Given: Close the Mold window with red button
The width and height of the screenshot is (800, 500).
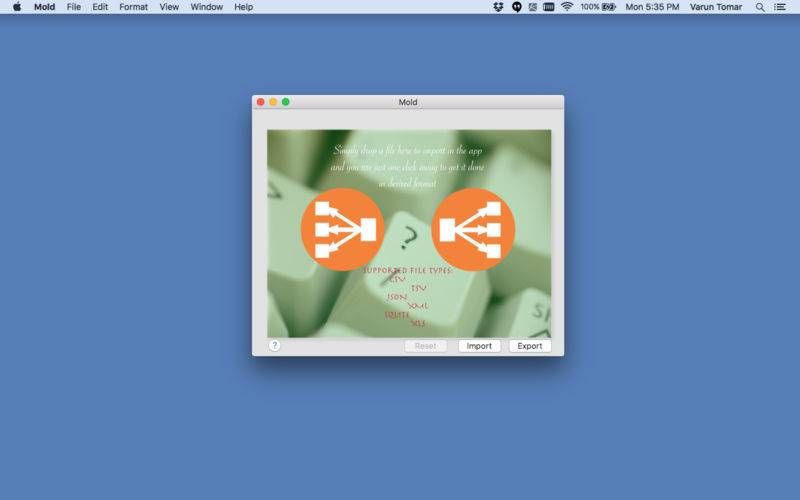Looking at the screenshot, I should point(261,102).
